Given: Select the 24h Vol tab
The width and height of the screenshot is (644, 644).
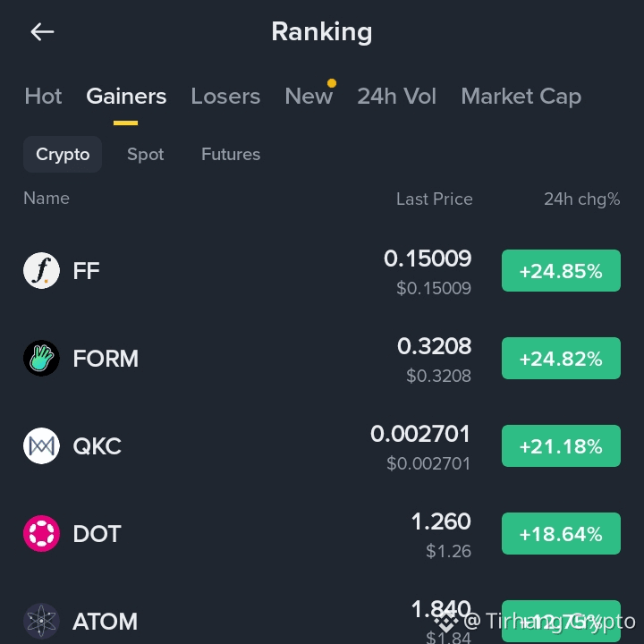Looking at the screenshot, I should 397,97.
